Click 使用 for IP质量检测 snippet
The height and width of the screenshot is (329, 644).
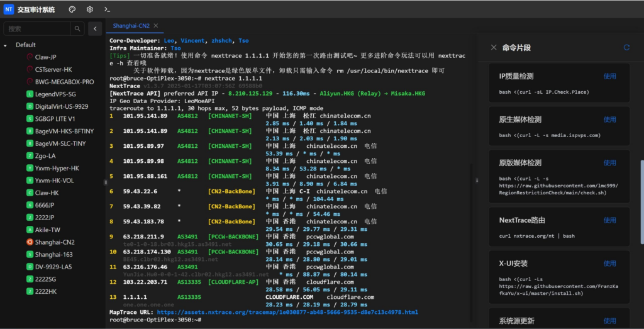tap(609, 76)
